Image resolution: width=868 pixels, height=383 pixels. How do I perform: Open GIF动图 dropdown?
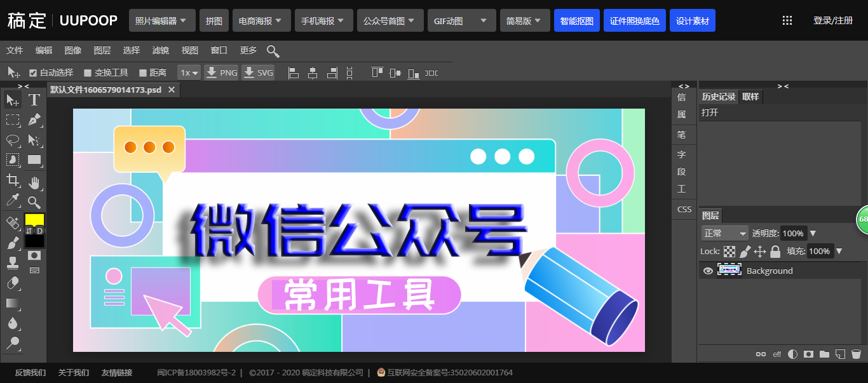click(461, 20)
